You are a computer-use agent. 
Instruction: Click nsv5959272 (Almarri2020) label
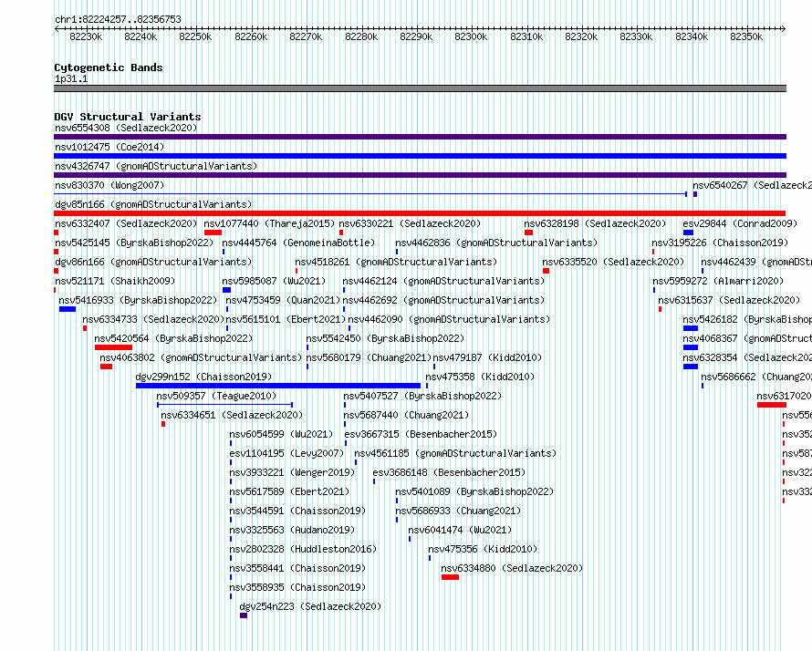tap(718, 281)
